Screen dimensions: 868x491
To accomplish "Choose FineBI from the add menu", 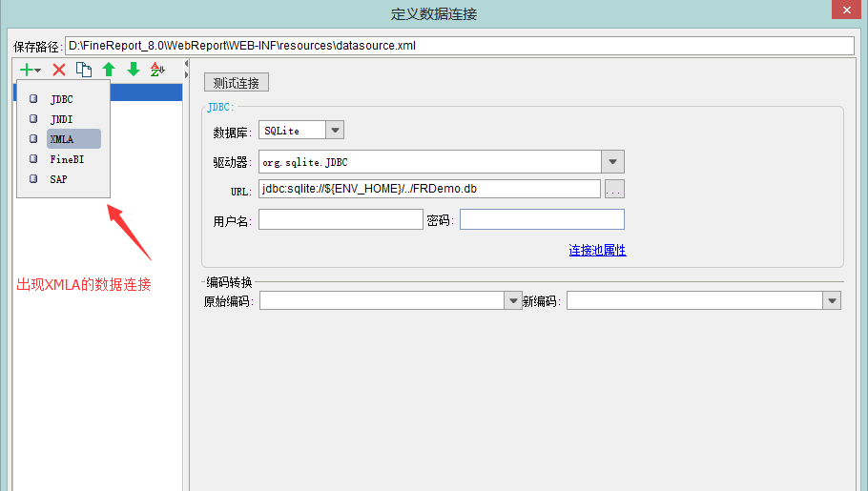I will [67, 159].
